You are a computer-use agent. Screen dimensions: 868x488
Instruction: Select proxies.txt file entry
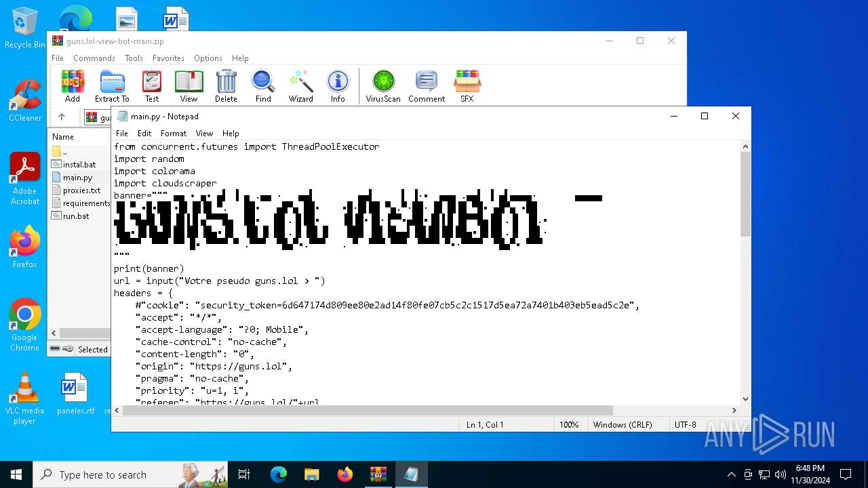click(77, 190)
